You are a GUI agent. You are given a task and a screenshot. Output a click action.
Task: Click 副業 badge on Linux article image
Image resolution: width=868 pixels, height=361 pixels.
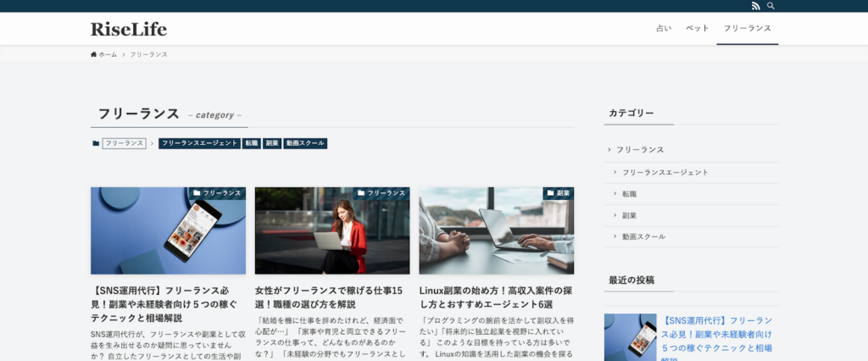coord(559,193)
